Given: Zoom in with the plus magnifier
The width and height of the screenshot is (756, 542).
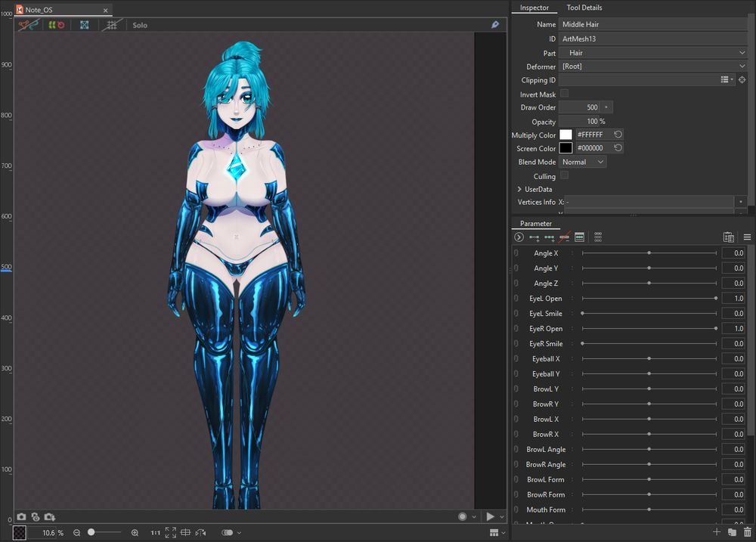Looking at the screenshot, I should click(135, 532).
